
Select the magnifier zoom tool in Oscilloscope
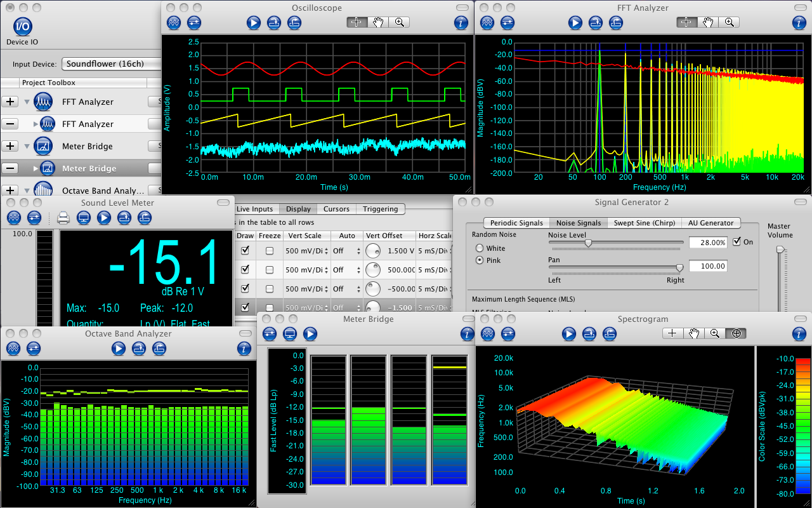[x=399, y=22]
